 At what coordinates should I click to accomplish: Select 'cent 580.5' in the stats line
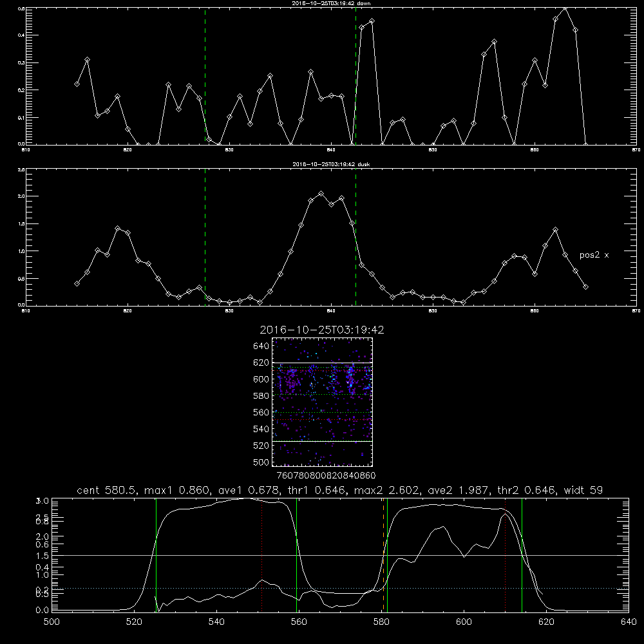[107, 490]
